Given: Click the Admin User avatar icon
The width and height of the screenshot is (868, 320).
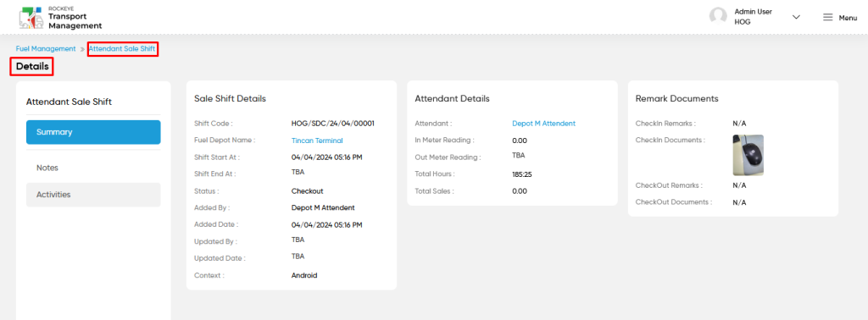Looking at the screenshot, I should [718, 17].
